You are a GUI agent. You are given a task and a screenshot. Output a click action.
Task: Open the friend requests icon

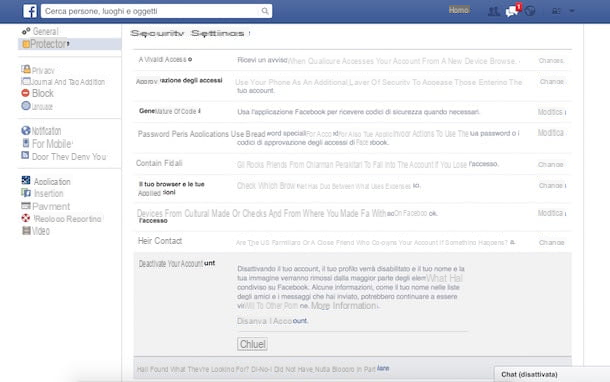(x=493, y=11)
